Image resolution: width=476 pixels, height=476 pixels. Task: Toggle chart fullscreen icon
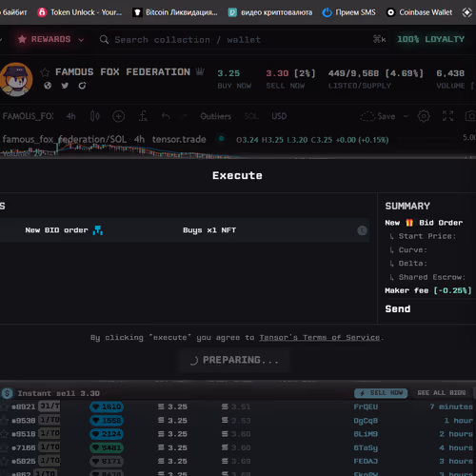click(x=447, y=116)
